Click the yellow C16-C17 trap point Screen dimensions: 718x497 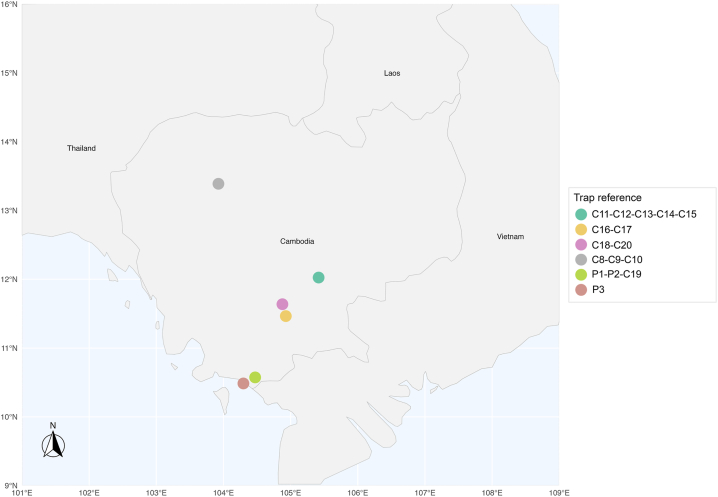point(286,316)
